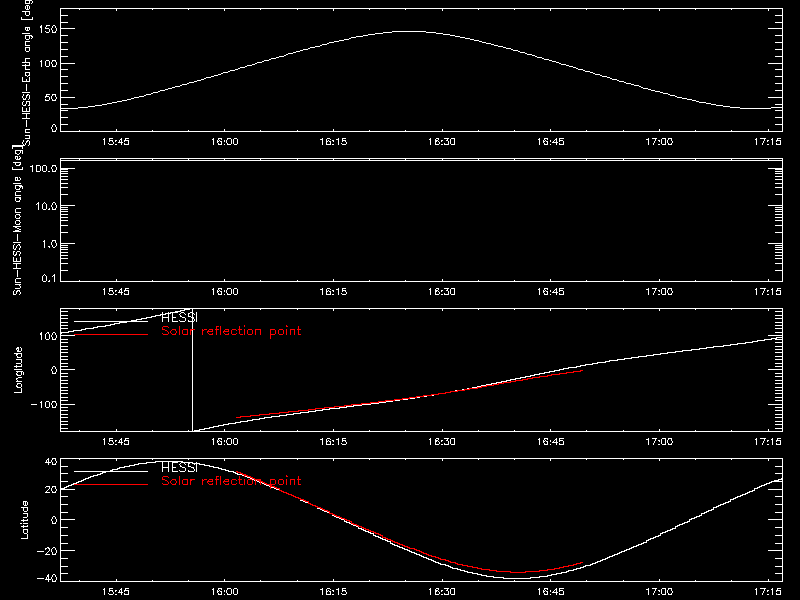Viewport: 800px width, 600px height.
Task: Click the 0 tick label on Latitude plot
Action: coord(54,520)
